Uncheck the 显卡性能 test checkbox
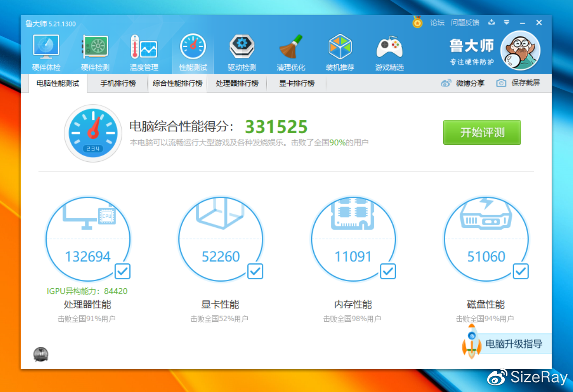 pyautogui.click(x=255, y=271)
